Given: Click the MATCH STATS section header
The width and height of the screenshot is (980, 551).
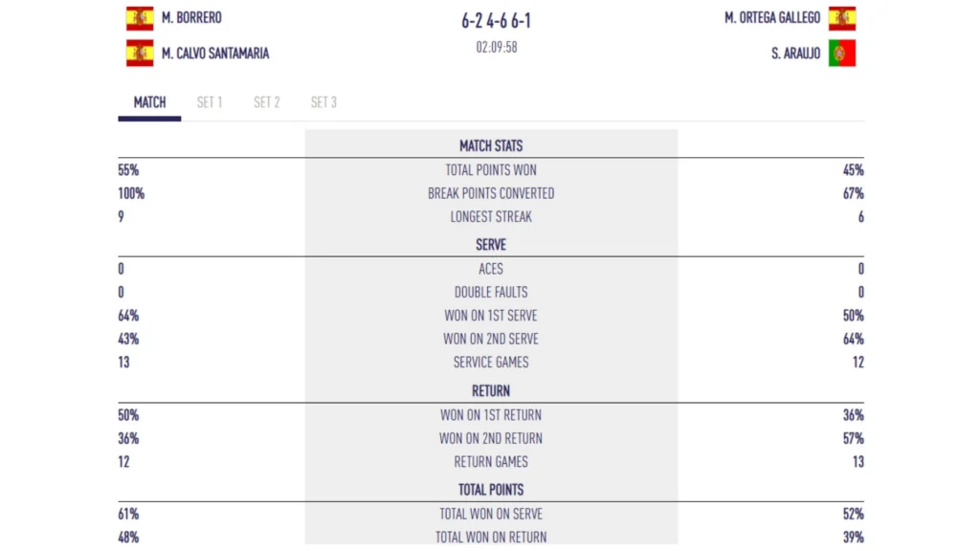Looking at the screenshot, I should [491, 146].
